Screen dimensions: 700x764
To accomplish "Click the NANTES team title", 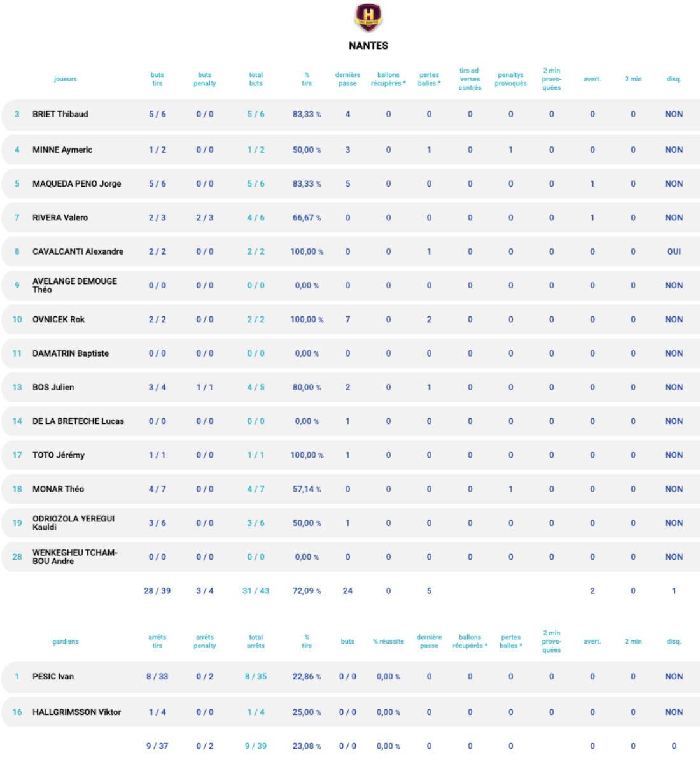I will pyautogui.click(x=368, y=46).
